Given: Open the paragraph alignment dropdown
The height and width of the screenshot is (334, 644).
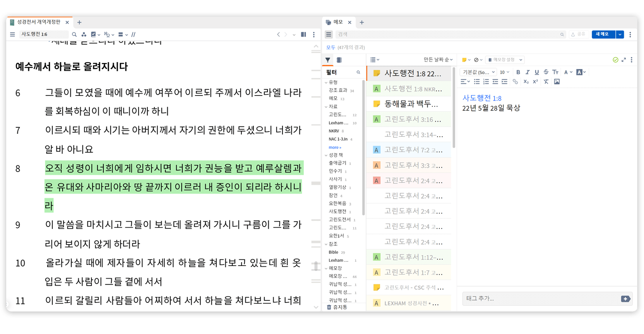Looking at the screenshot, I should coord(465,82).
